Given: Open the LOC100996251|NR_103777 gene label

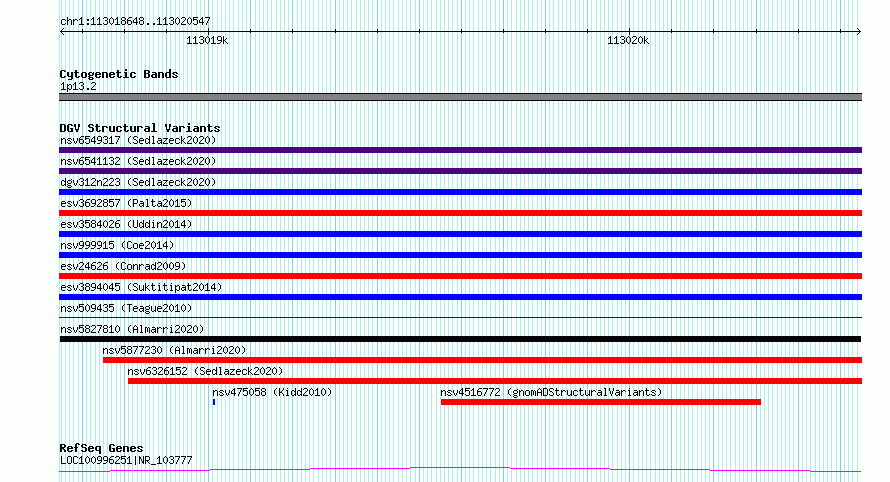Looking at the screenshot, I should [126, 460].
